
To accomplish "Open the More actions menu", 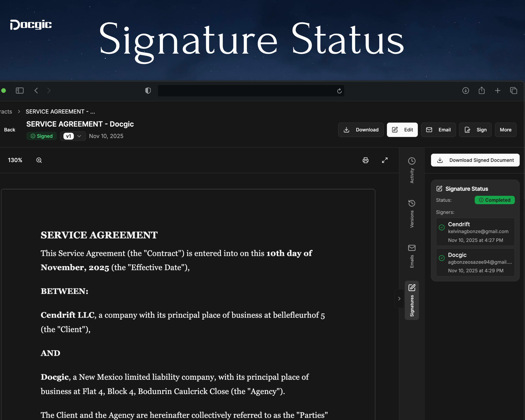I will pyautogui.click(x=505, y=130).
